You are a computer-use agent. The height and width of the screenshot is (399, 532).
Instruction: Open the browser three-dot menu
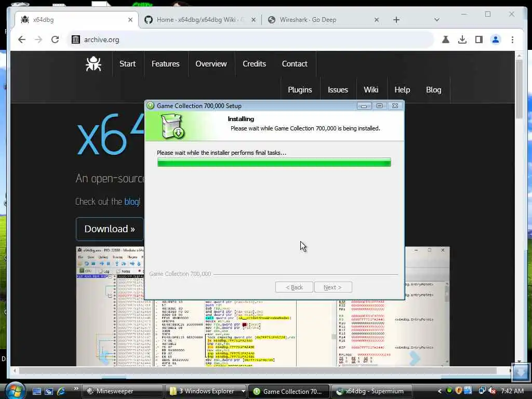click(x=512, y=39)
